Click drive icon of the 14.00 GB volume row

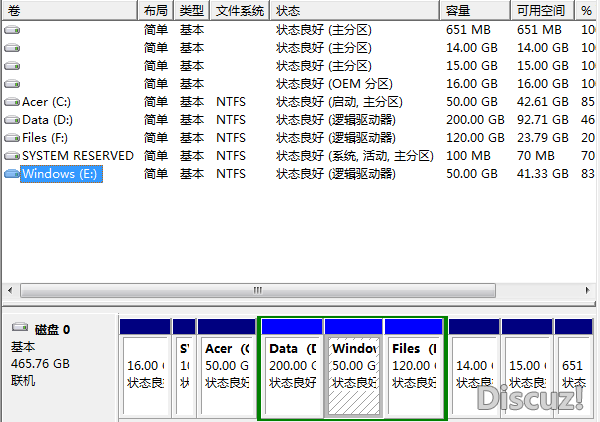[x=12, y=48]
